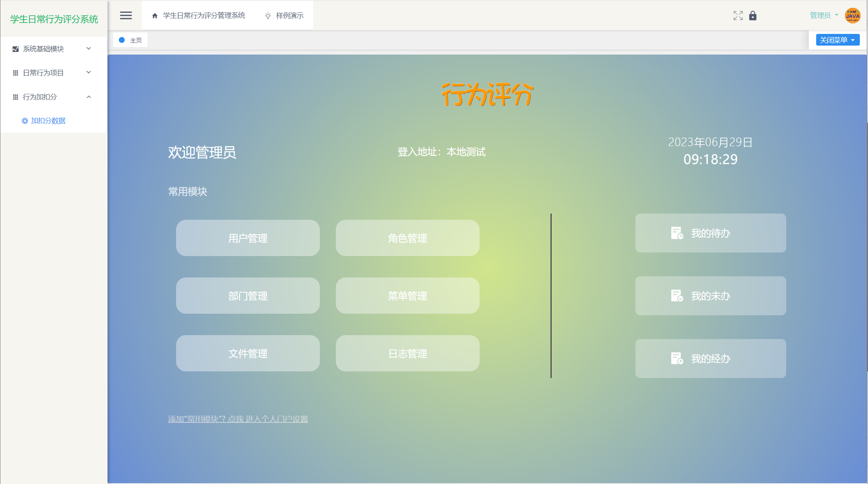Click the 用户管理 module card
The image size is (868, 484).
click(x=248, y=238)
